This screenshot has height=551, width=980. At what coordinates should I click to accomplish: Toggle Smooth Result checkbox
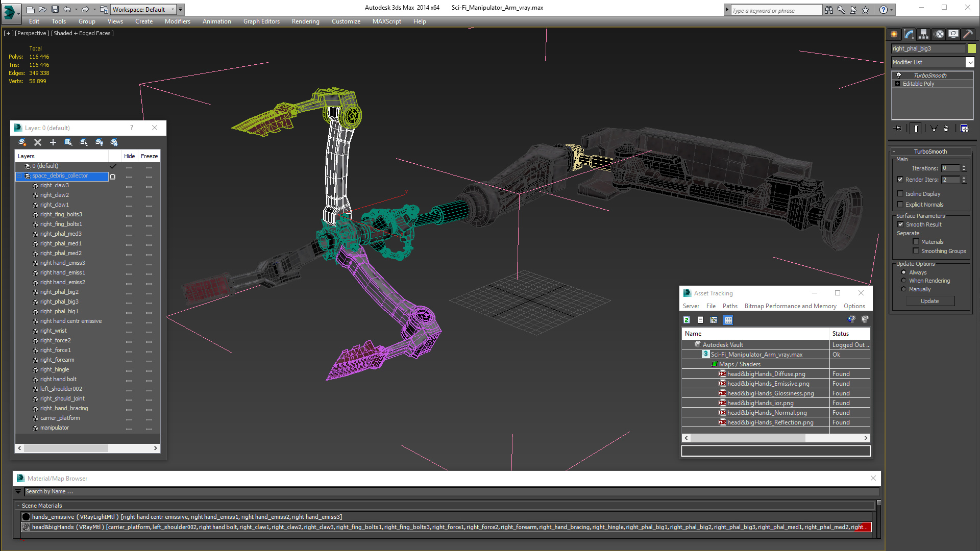(x=900, y=224)
